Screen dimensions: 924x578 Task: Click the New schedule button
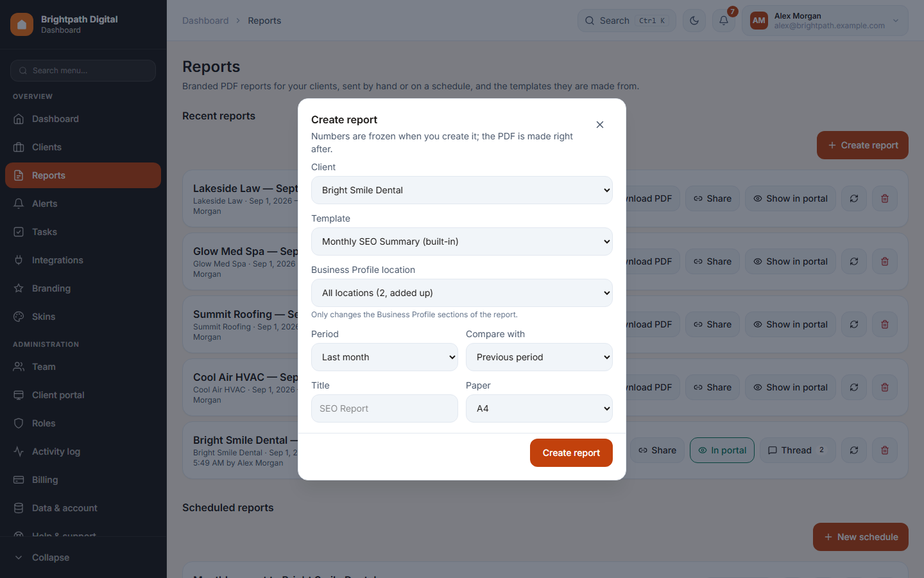coord(860,537)
